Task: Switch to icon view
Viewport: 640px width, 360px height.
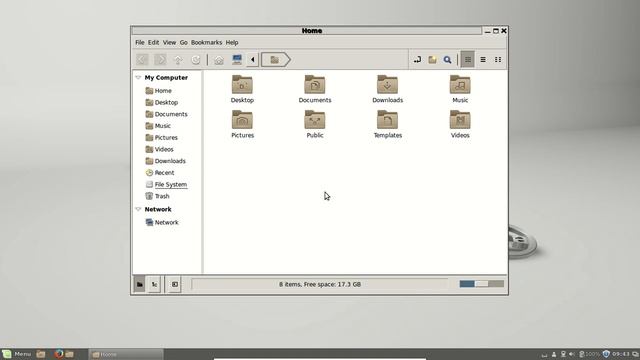Action: 468,60
